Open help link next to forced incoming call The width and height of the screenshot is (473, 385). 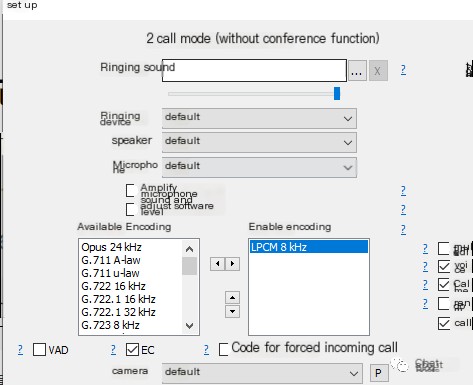pos(206,350)
